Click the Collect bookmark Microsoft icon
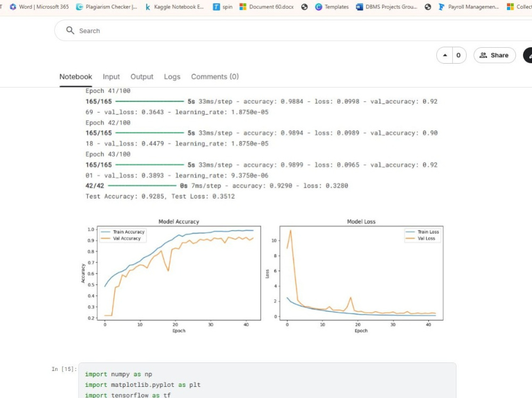This screenshot has width=532, height=398. click(510, 7)
